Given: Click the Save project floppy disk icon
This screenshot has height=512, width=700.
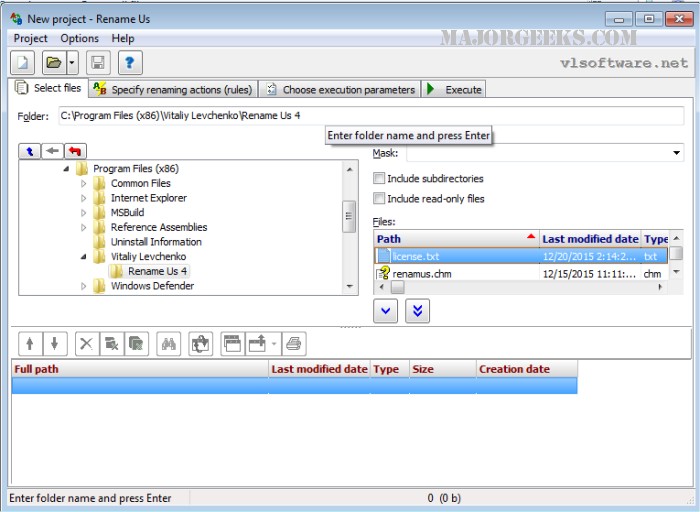Looking at the screenshot, I should click(x=97, y=63).
